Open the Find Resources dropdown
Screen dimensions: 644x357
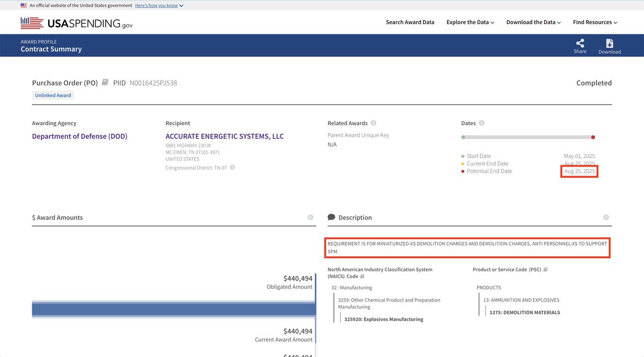point(595,23)
